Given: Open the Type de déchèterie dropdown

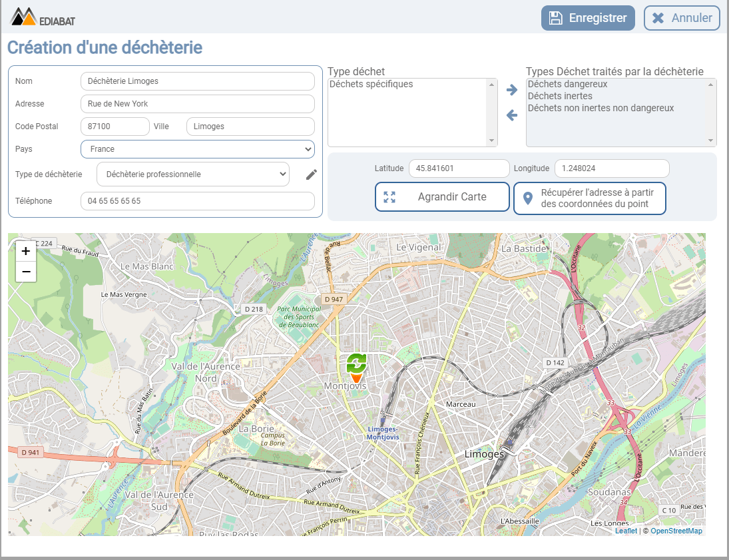Looking at the screenshot, I should 192,174.
